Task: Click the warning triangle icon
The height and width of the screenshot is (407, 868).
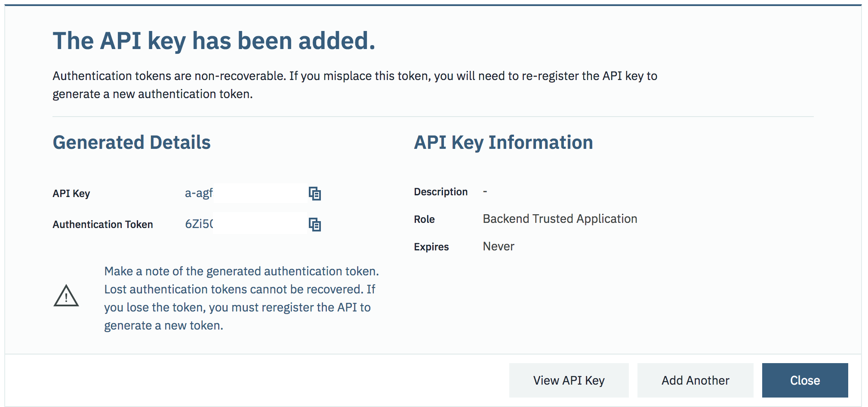Action: coord(66,296)
